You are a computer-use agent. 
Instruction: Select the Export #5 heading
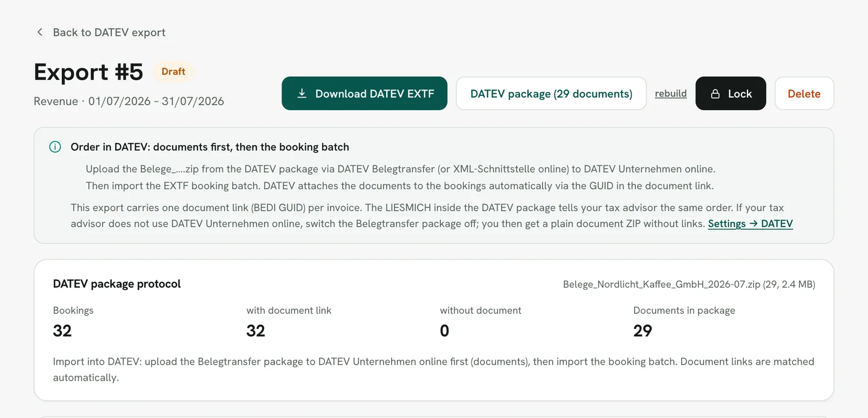88,72
